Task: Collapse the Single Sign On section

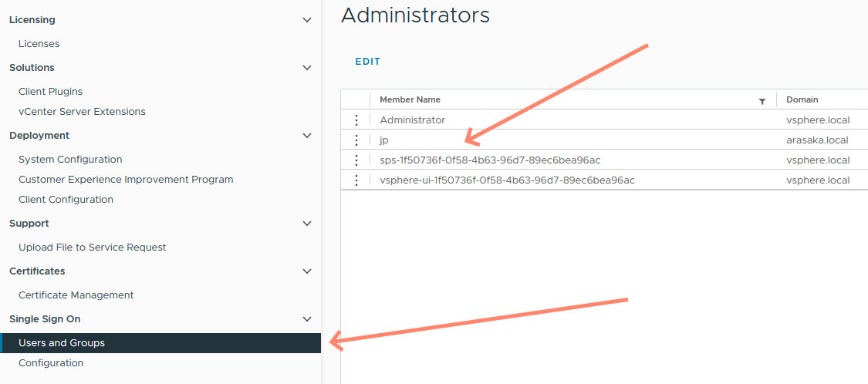Action: click(x=307, y=319)
